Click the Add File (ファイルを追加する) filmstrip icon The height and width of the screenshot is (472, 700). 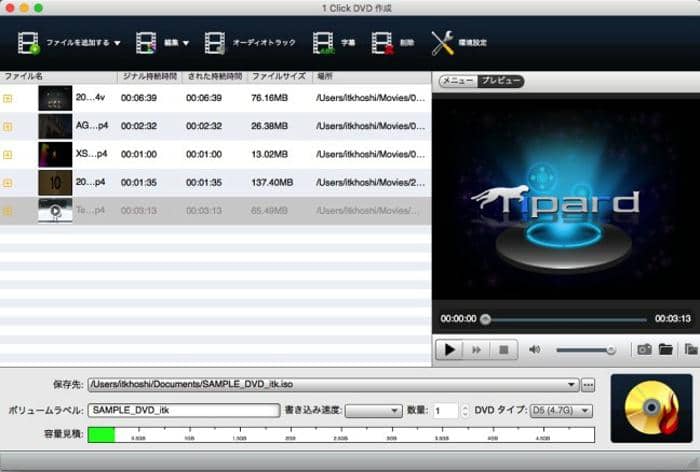click(29, 43)
